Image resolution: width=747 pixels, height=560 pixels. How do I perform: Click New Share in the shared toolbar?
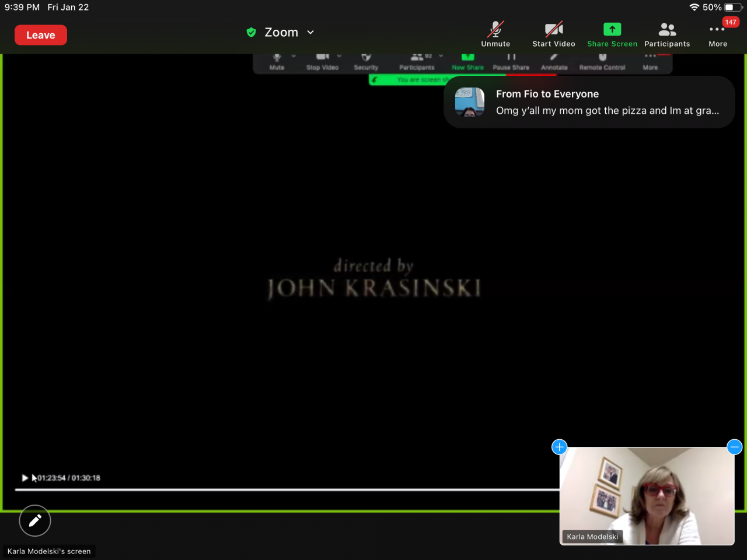[468, 61]
